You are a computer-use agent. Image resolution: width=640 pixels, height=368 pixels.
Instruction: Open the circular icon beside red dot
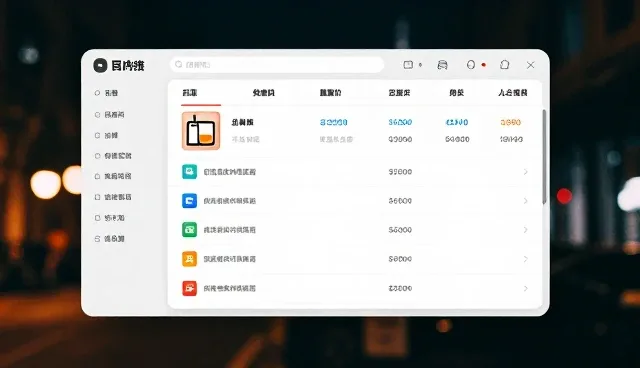pos(471,64)
